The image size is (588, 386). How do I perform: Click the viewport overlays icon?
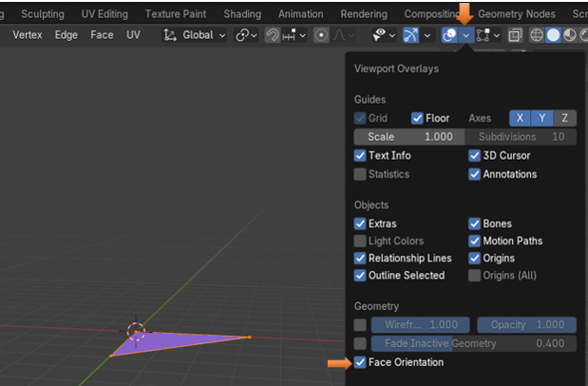[450, 34]
